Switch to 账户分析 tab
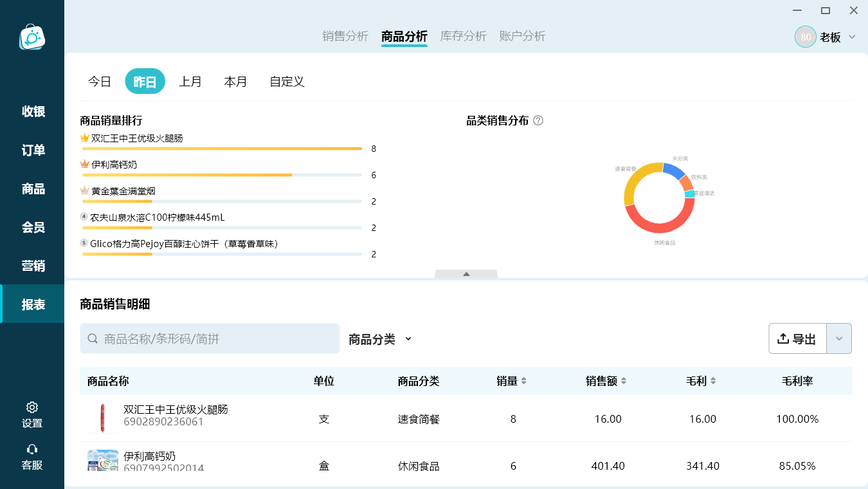Screen dimensions: 868x489 click(x=523, y=36)
